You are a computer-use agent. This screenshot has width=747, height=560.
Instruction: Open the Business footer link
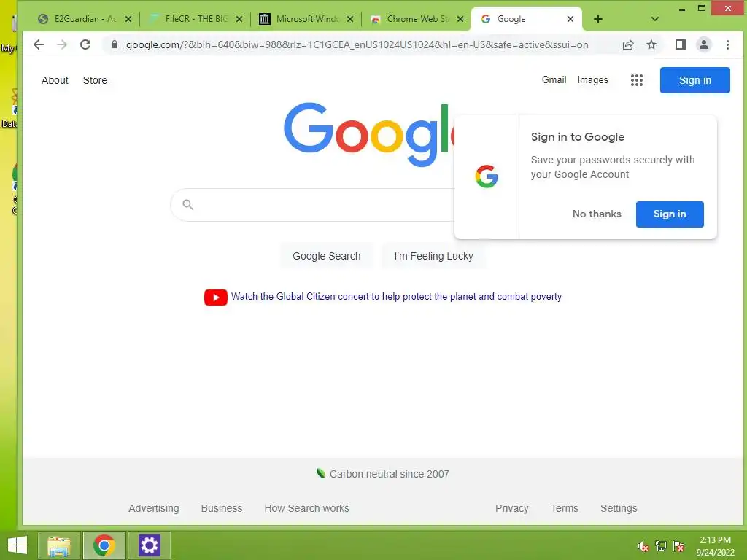[222, 508]
